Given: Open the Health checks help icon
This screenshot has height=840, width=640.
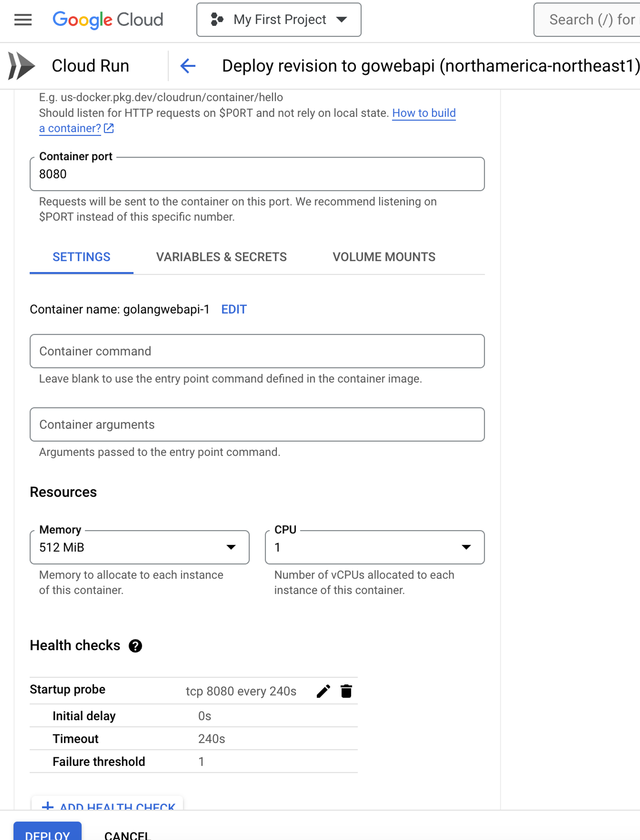Looking at the screenshot, I should tap(135, 646).
